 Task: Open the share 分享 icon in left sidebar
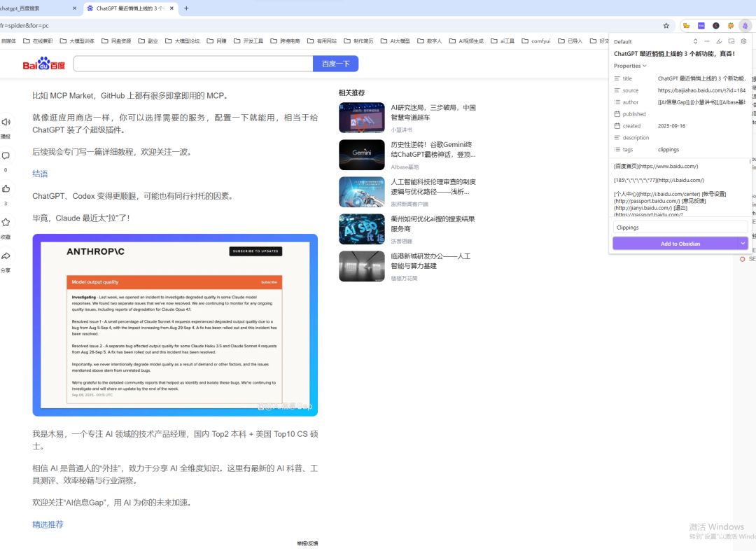coord(6,256)
